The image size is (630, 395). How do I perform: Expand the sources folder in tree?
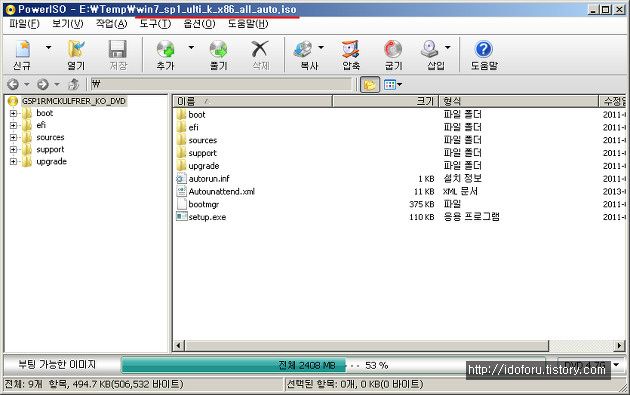click(13, 137)
